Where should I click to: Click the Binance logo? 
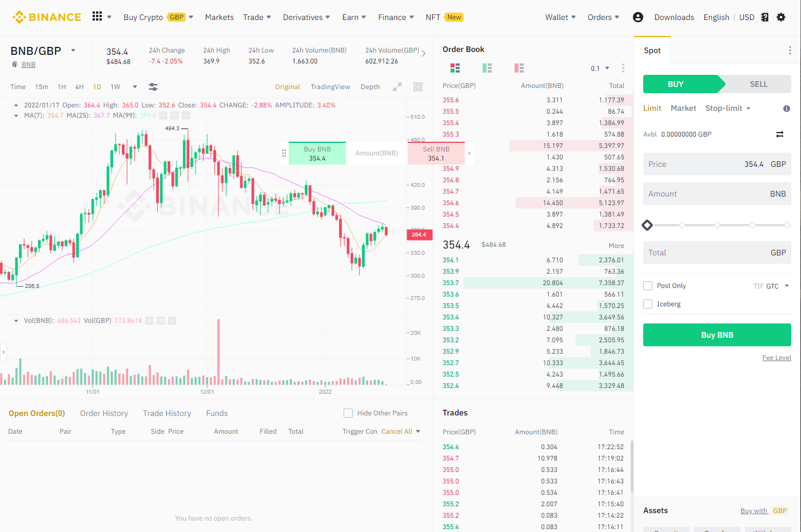click(46, 17)
